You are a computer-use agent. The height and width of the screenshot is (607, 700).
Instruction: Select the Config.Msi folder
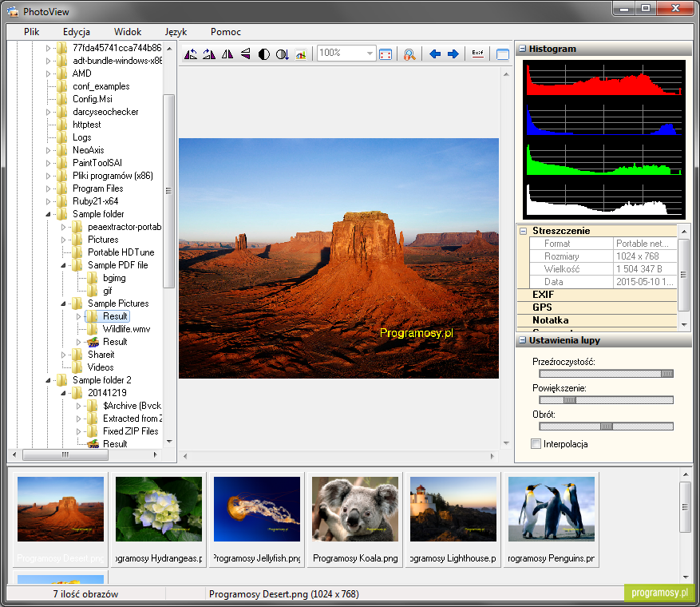click(x=93, y=99)
